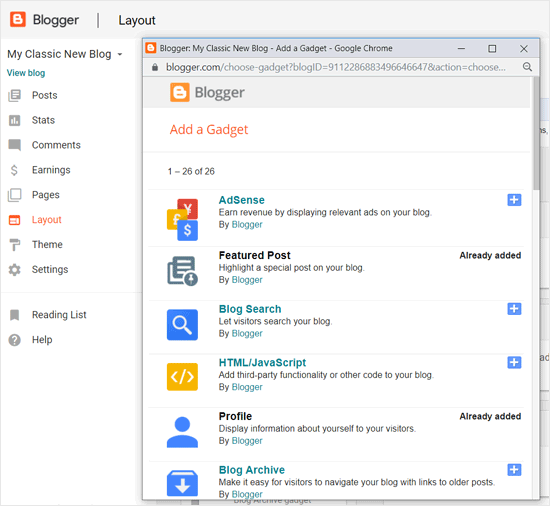The width and height of the screenshot is (550, 506).
Task: Click the Posts sidebar icon
Action: (x=14, y=95)
